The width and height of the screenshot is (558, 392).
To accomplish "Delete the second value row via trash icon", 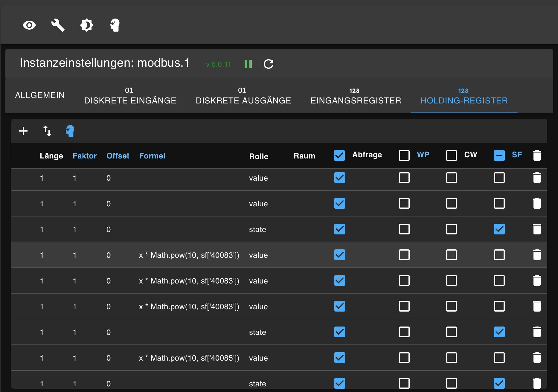I will click(537, 204).
